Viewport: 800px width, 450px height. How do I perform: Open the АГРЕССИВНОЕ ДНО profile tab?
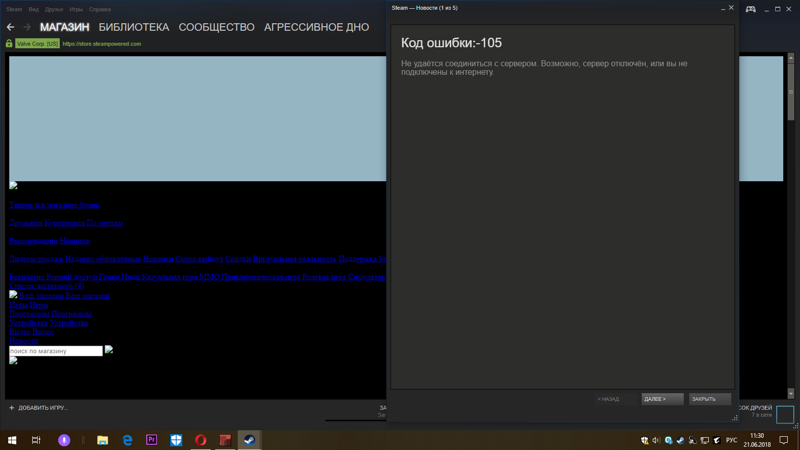pos(317,27)
